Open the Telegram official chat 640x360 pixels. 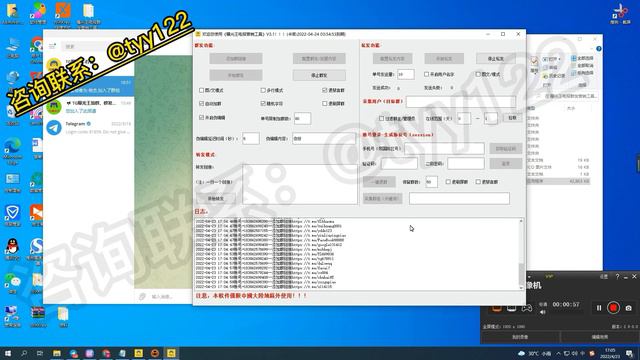pos(89,128)
